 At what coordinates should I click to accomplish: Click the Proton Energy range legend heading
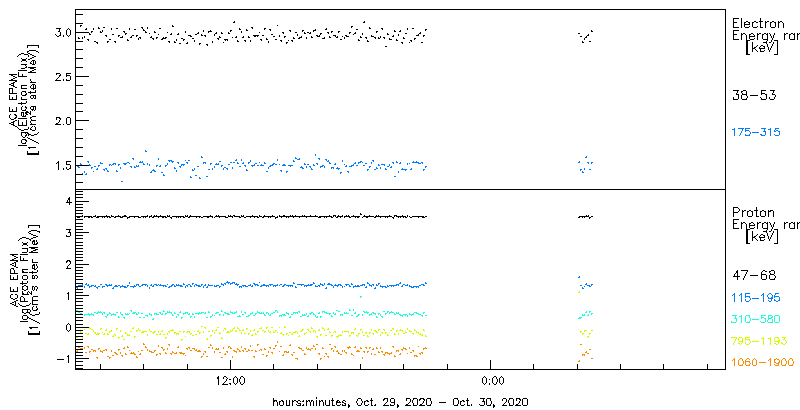pyautogui.click(x=765, y=224)
